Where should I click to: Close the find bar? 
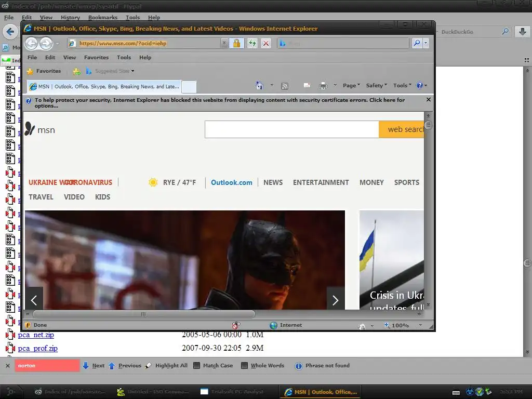click(7, 366)
